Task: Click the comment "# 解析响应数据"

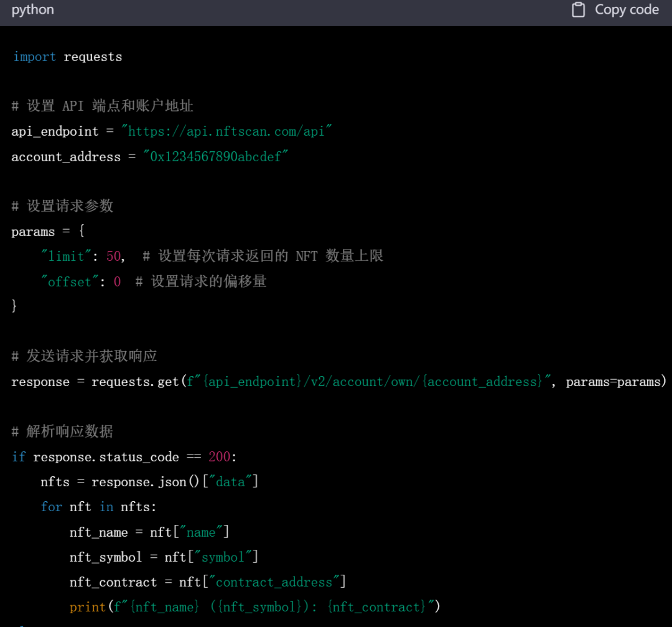Action: (63, 431)
